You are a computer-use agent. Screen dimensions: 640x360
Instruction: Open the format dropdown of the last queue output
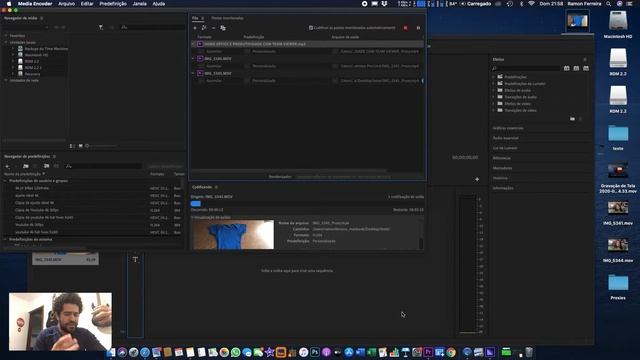(201, 81)
